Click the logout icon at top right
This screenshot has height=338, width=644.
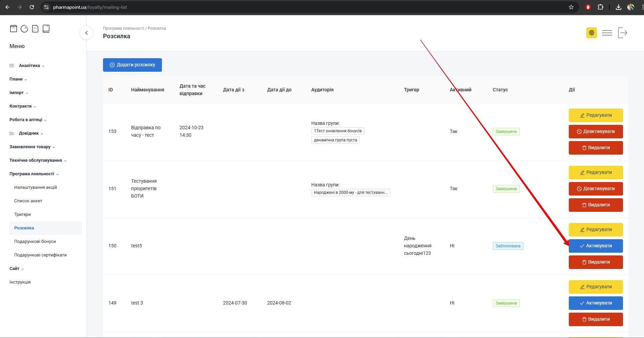(622, 33)
